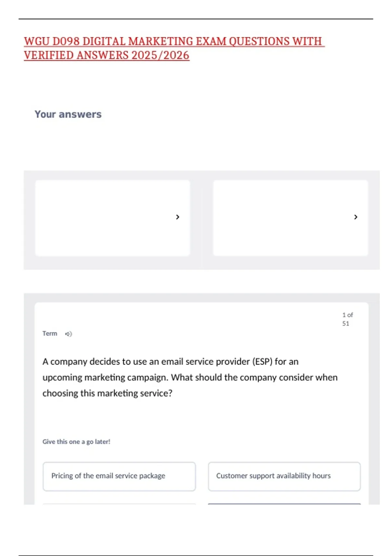
Task: Click 'Give this one a go later!' text
Action: (x=76, y=442)
